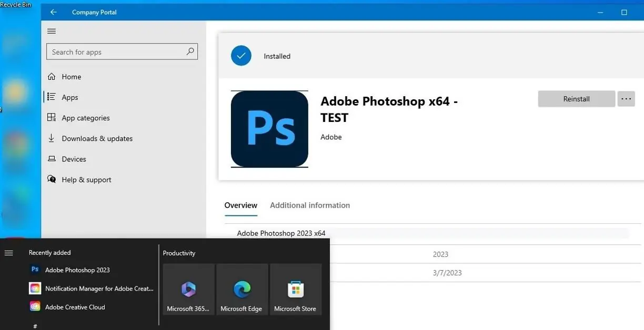Viewport: 644px width, 330px height.
Task: Click the Adobe Creative Cloud icon in Start list
Action: pyautogui.click(x=35, y=306)
